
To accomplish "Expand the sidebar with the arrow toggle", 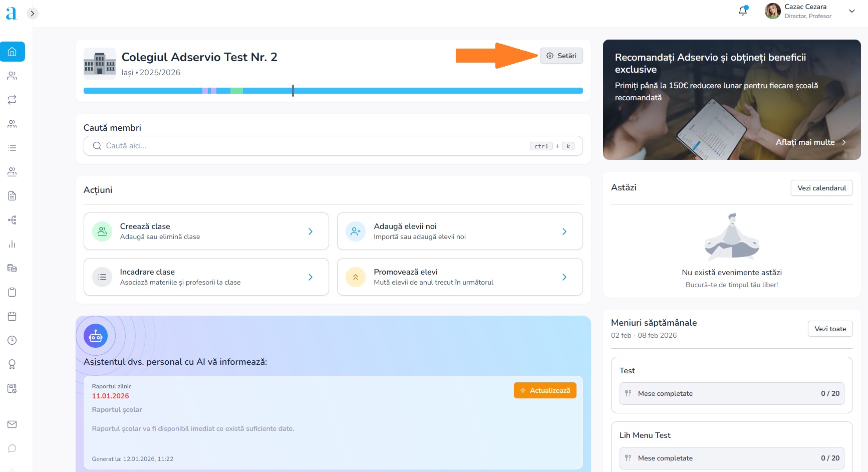I will click(x=33, y=14).
